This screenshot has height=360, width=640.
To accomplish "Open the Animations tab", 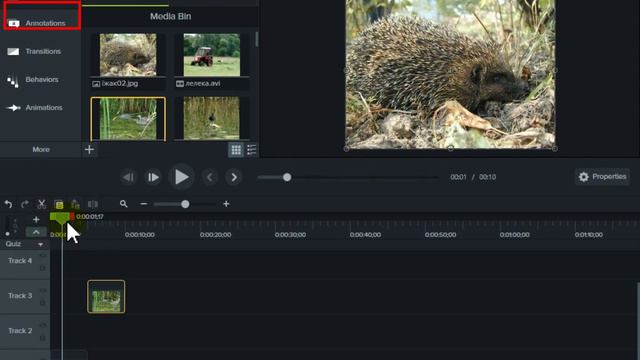I will click(x=41, y=108).
